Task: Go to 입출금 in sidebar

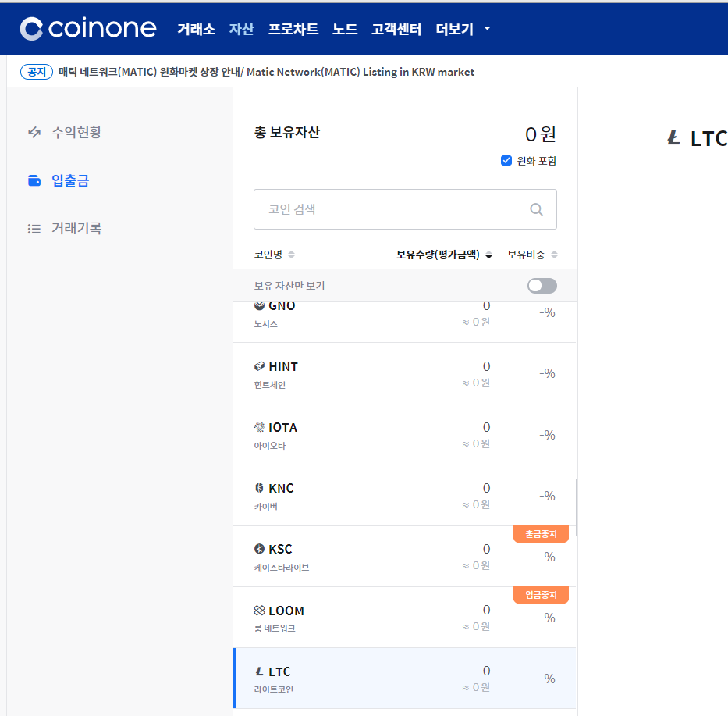Action: click(x=70, y=180)
